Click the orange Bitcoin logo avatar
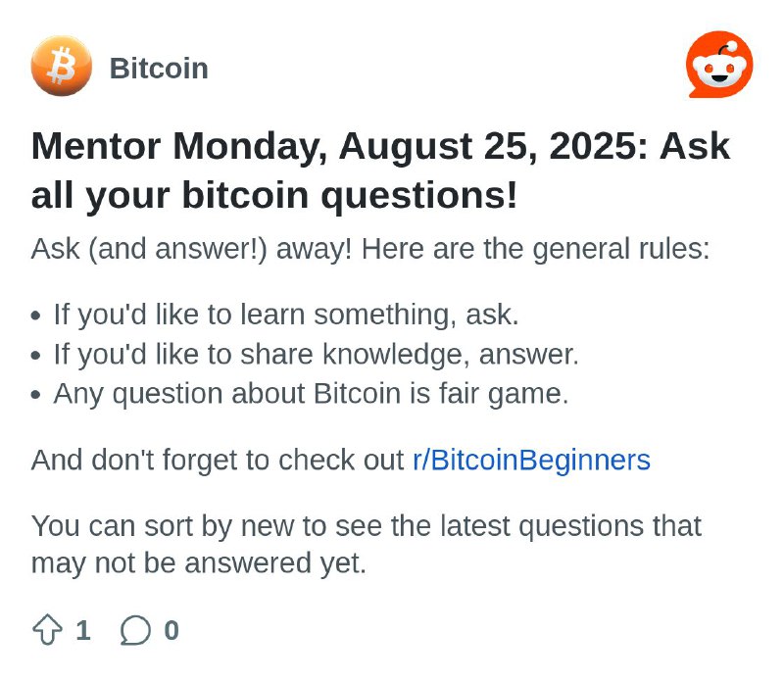 pos(62,66)
